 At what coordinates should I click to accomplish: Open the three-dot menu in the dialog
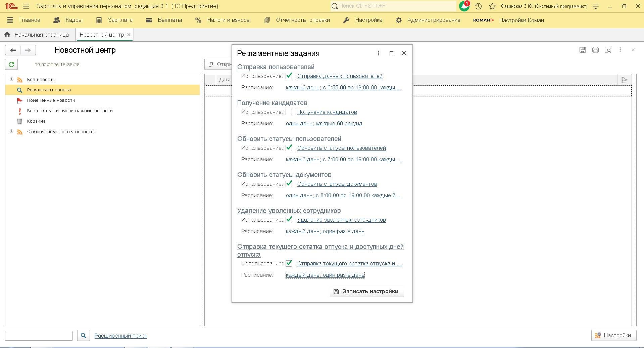click(379, 53)
